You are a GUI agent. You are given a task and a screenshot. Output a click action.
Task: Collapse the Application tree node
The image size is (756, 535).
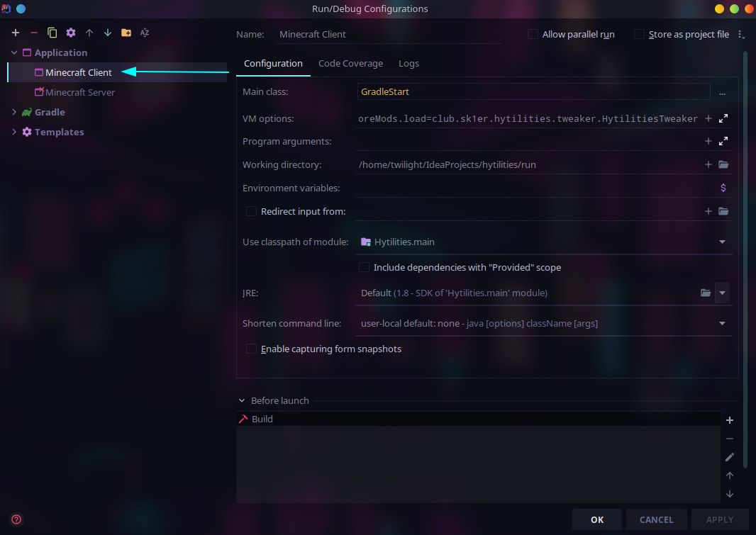(14, 52)
